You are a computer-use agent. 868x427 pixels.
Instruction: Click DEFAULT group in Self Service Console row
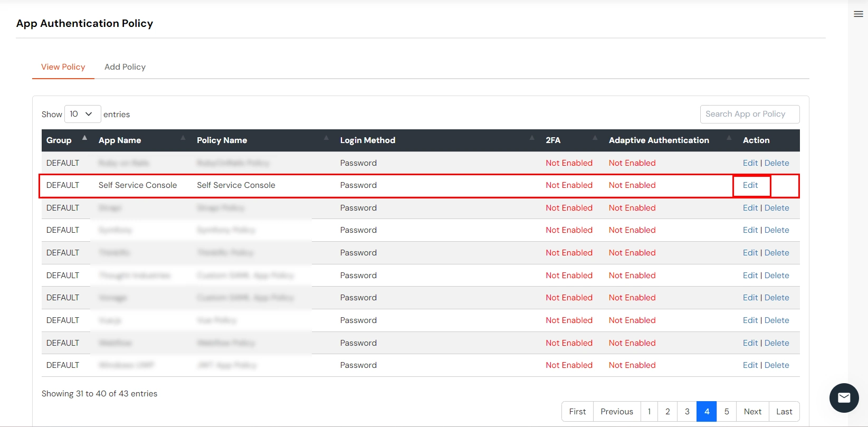coord(63,185)
